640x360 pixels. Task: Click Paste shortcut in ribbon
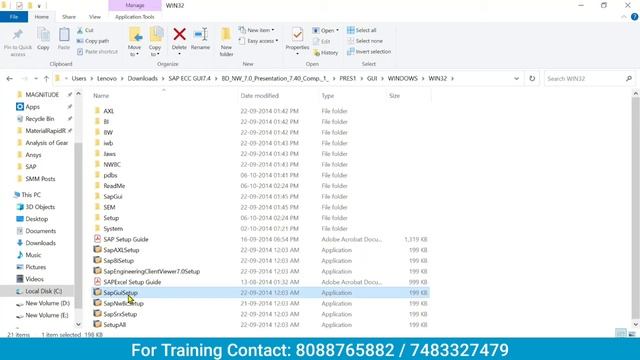(97, 51)
